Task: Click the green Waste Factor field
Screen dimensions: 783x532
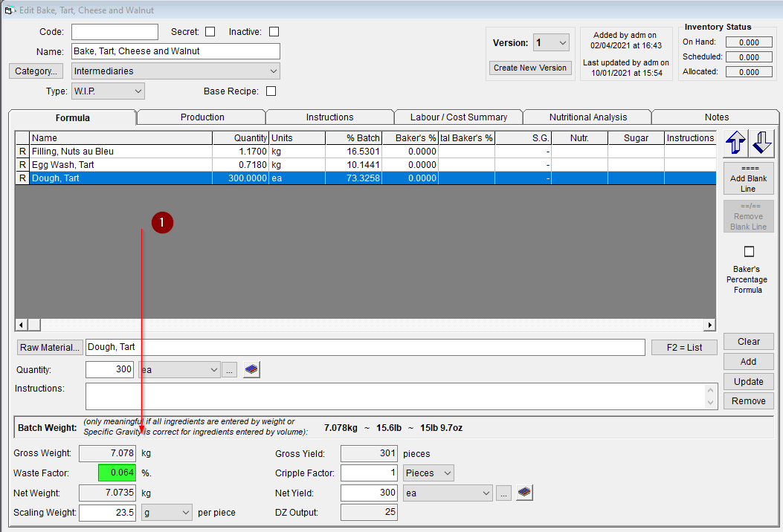Action: (x=117, y=473)
